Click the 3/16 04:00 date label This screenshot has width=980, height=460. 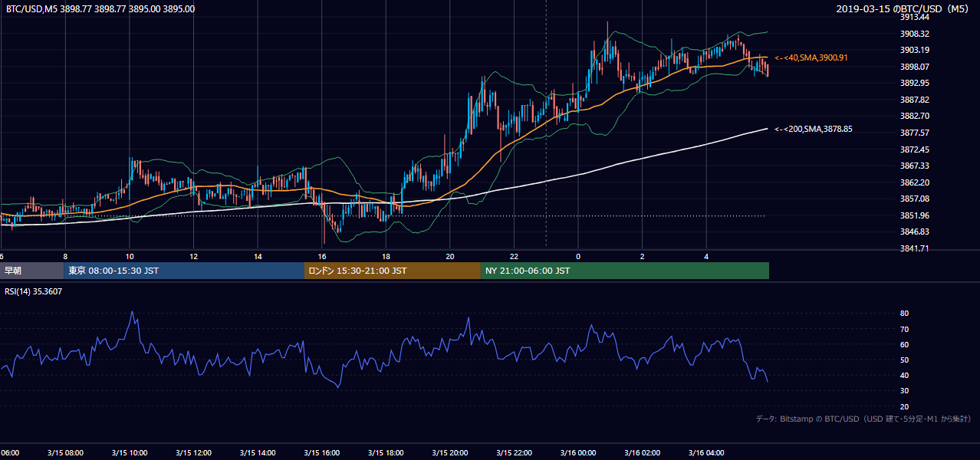pyautogui.click(x=706, y=452)
